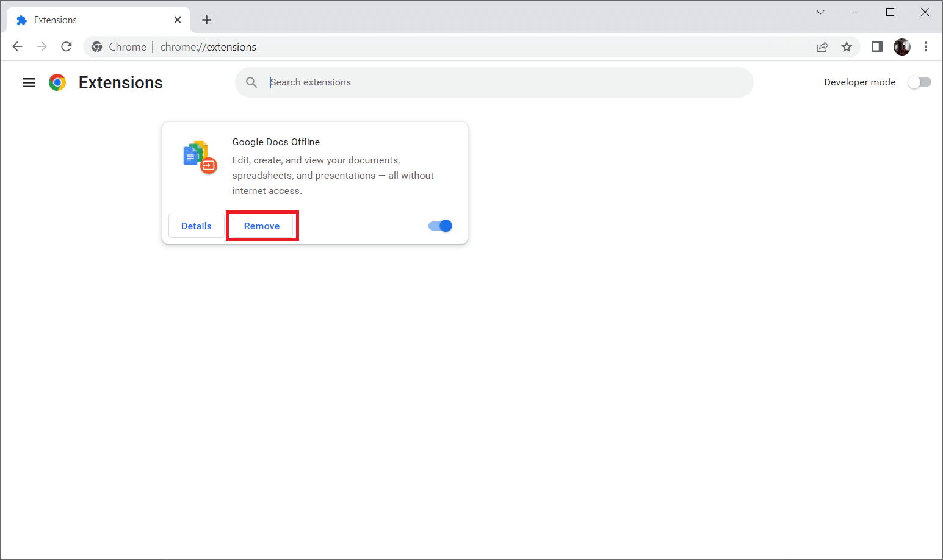943x560 pixels.
Task: Reload the extensions page
Action: [x=67, y=46]
